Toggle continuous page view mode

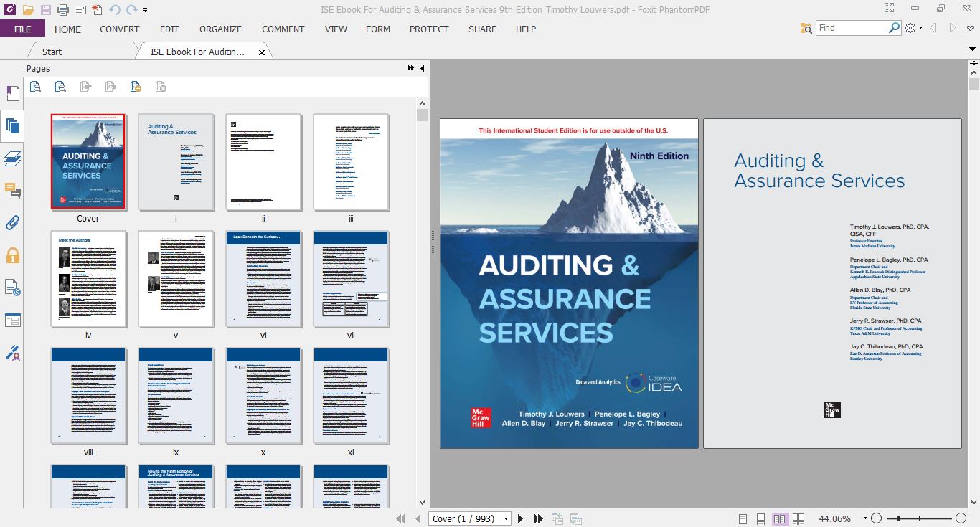coord(760,518)
